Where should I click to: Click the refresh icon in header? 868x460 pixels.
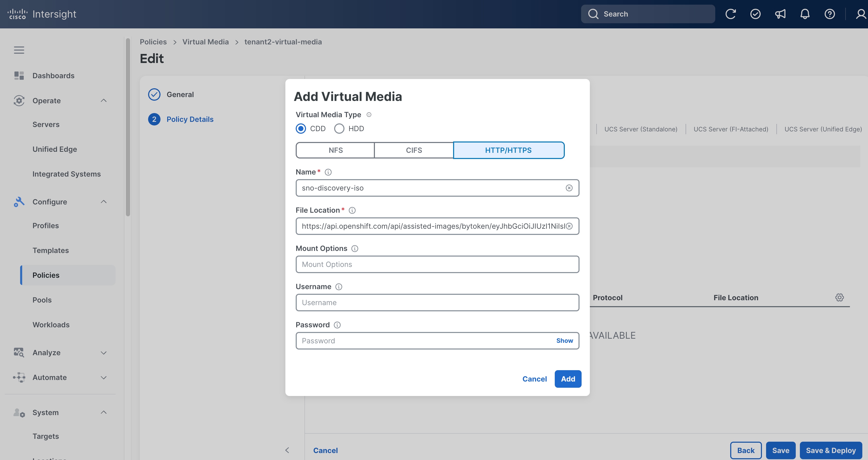[x=730, y=14]
